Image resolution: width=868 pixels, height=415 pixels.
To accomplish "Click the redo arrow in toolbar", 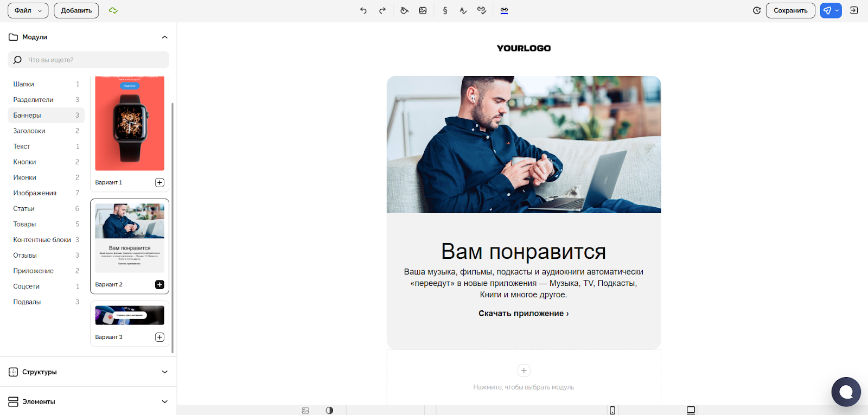I will point(382,10).
